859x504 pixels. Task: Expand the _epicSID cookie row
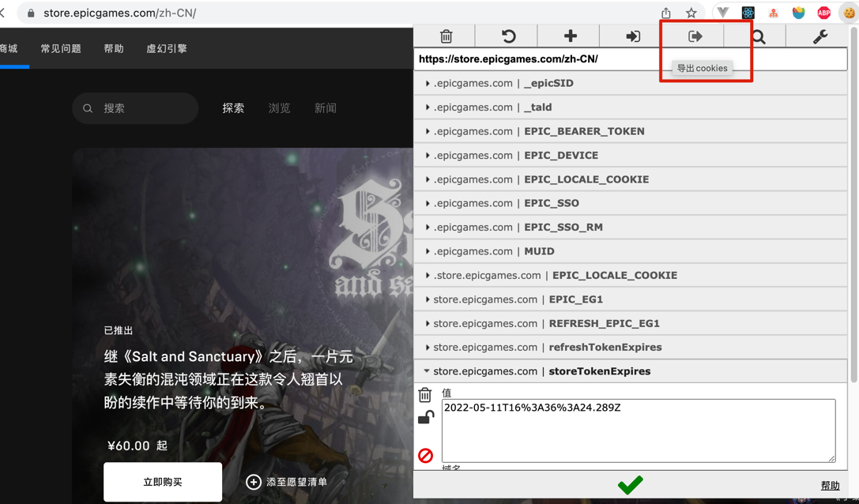click(630, 83)
